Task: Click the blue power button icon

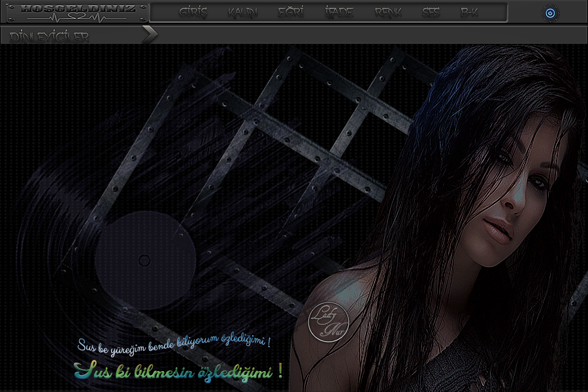Action: click(550, 12)
